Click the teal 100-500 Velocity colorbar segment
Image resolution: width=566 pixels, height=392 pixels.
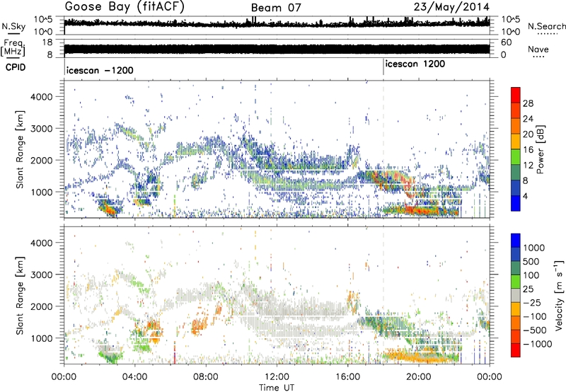pyautogui.click(x=516, y=268)
